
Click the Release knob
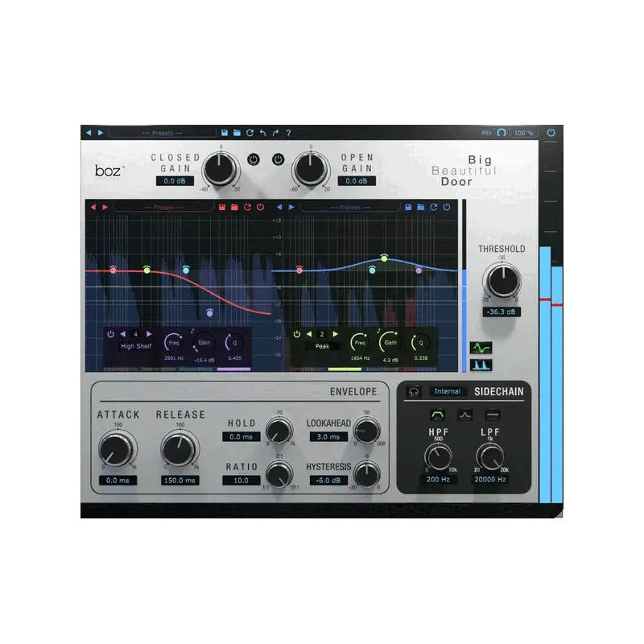(x=180, y=448)
